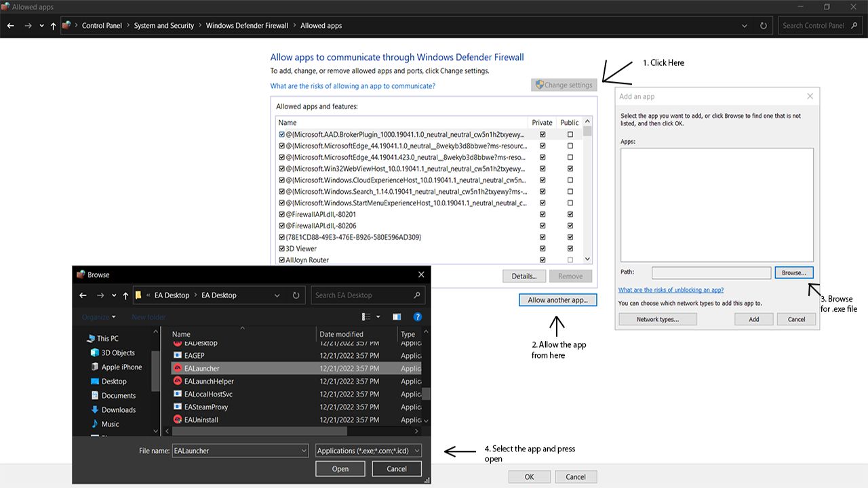Click refresh icon in Browse dialog address bar
The height and width of the screenshot is (488, 868).
[x=296, y=296]
